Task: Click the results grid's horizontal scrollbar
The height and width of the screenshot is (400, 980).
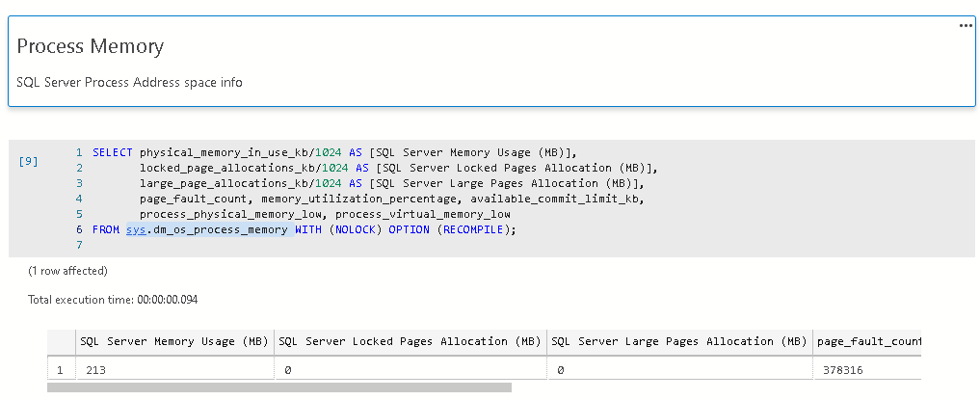Action: (x=279, y=388)
